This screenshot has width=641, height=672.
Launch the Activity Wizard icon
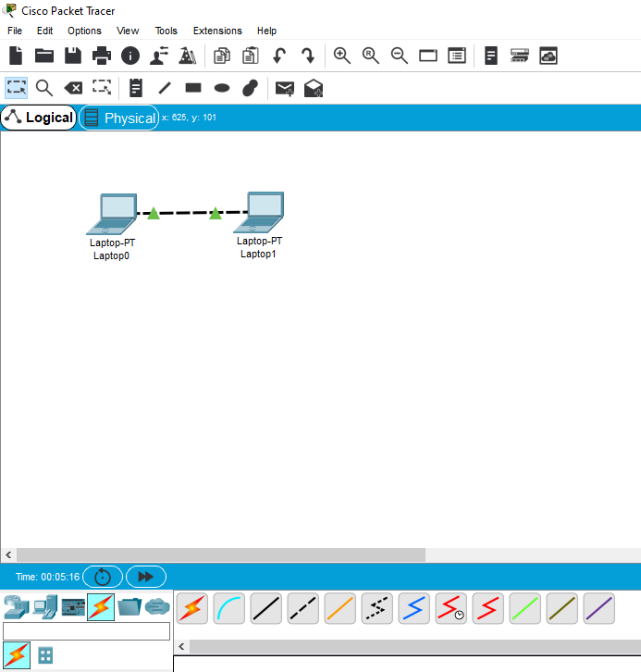coord(187,56)
